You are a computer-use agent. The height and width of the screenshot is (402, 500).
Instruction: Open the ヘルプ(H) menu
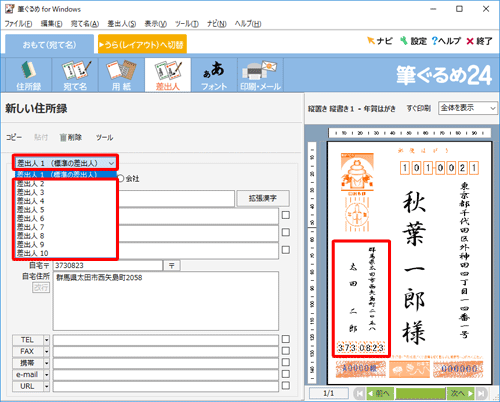(x=248, y=24)
